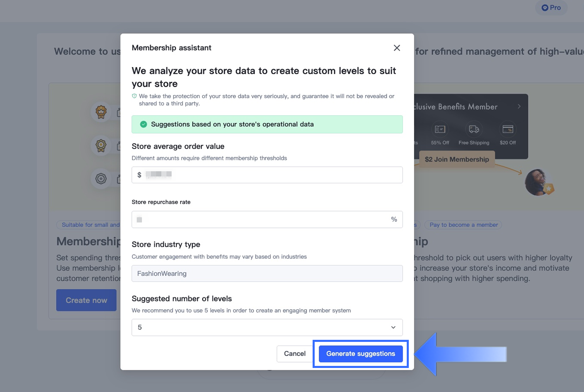The image size is (584, 392).
Task: Click the green checkmark success icon
Action: [144, 124]
